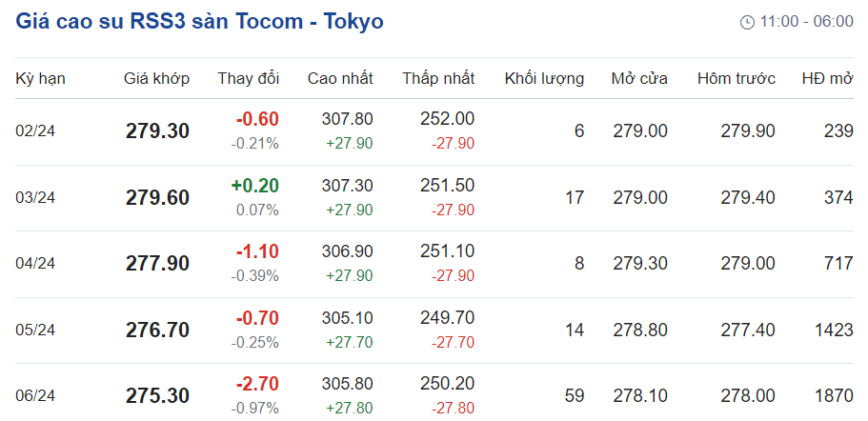The height and width of the screenshot is (421, 868).
Task: Select the 05/24 contract term
Action: (x=35, y=330)
